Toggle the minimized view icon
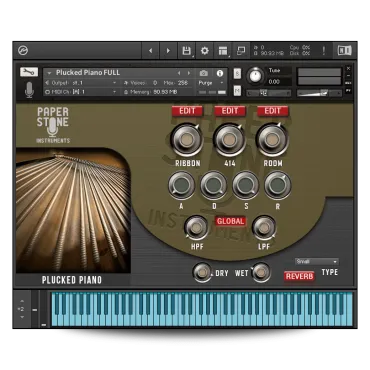This screenshot has width=370, height=370. click(x=241, y=51)
